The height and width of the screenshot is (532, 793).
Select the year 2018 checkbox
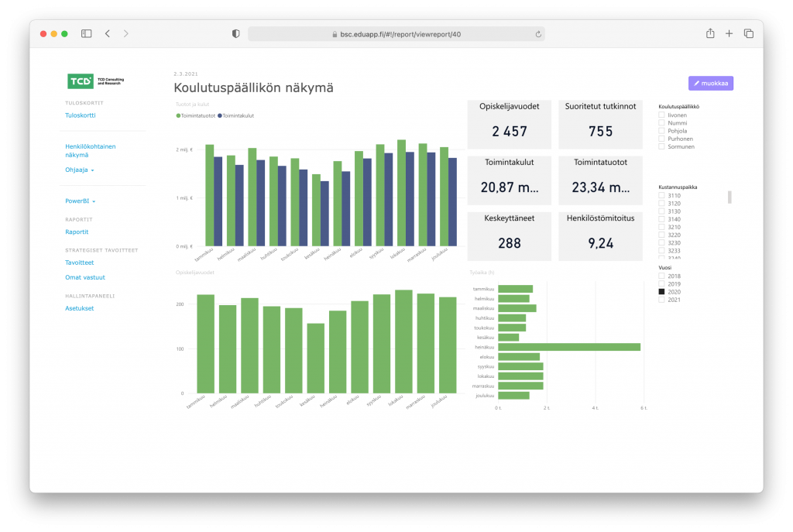pos(661,276)
